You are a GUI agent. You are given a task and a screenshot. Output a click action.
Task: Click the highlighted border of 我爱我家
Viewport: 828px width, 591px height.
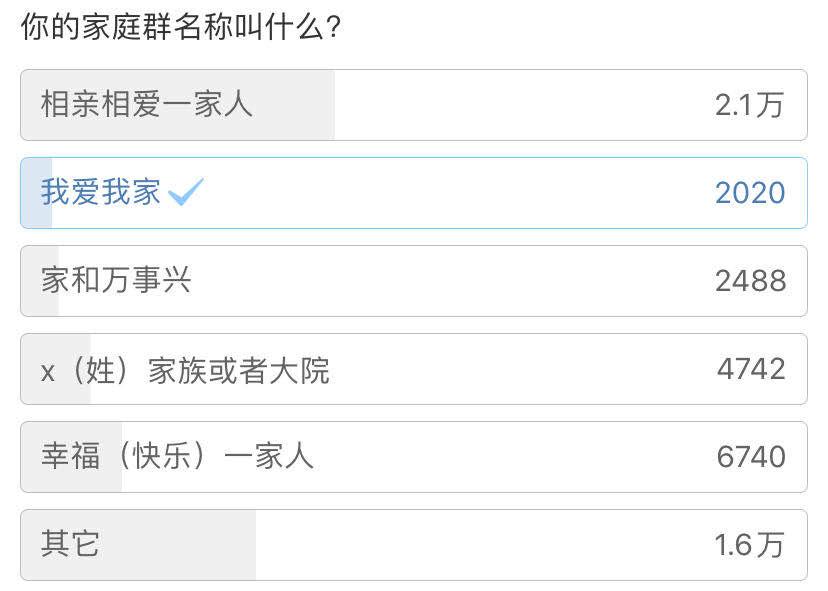414,160
